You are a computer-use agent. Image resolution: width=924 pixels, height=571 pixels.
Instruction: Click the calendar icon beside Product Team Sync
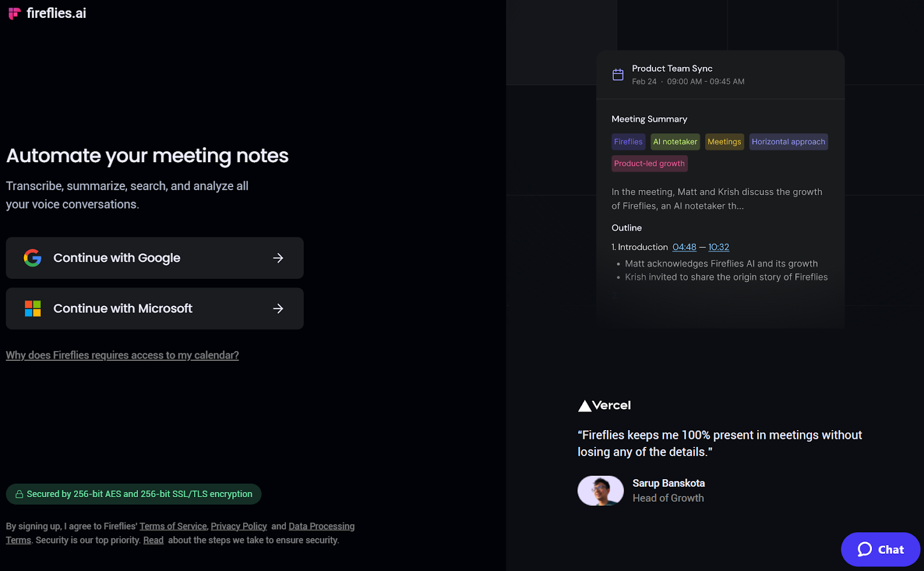618,74
